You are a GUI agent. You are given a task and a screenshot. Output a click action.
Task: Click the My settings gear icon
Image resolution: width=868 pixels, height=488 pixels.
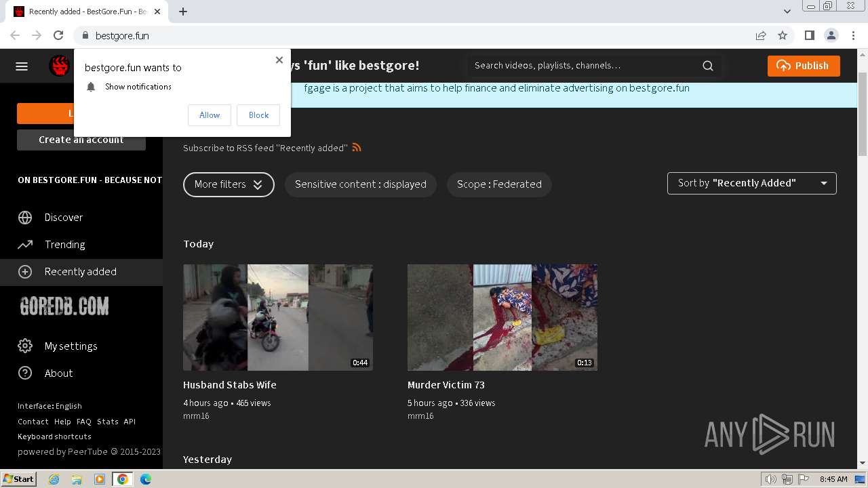pos(25,346)
